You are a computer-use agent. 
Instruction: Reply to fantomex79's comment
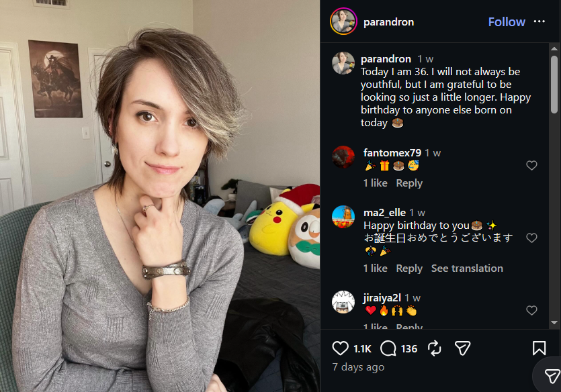[x=409, y=183]
